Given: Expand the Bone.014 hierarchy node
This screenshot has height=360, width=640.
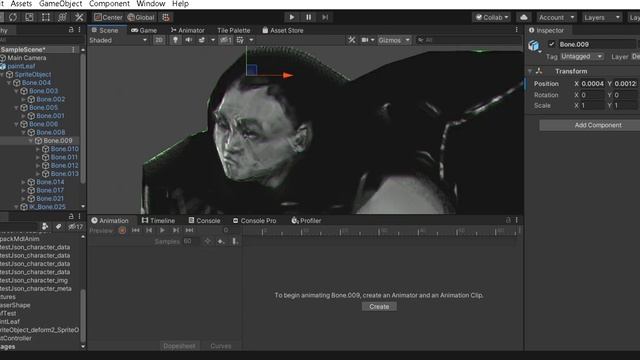Looking at the screenshot, I should tap(23, 182).
